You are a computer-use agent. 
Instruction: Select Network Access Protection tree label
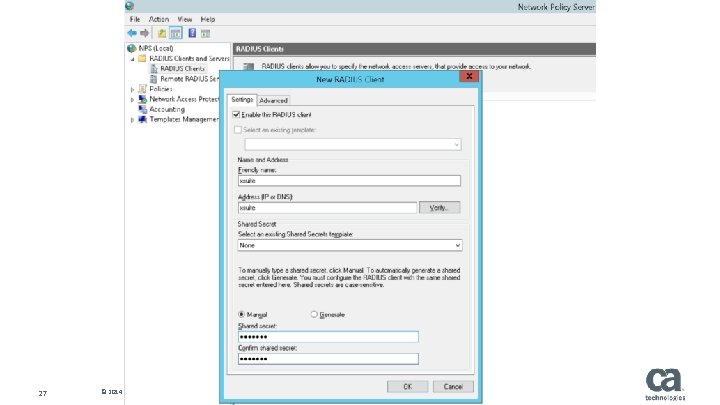(x=184, y=99)
